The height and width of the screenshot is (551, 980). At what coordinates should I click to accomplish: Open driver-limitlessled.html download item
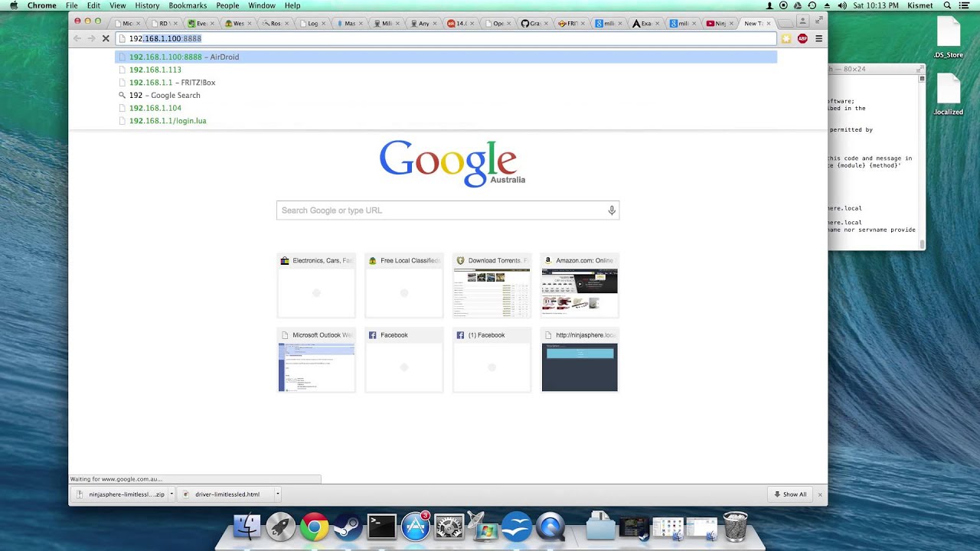pyautogui.click(x=227, y=494)
